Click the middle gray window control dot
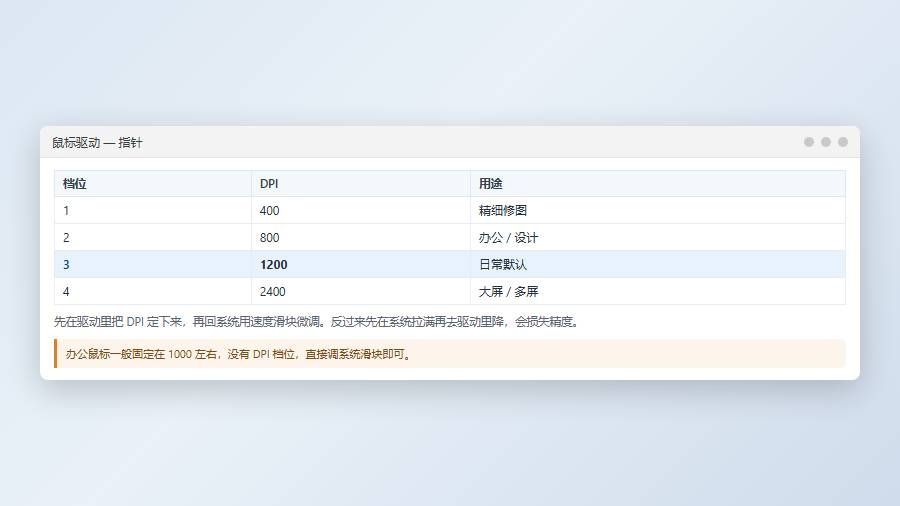The image size is (900, 506). [x=826, y=142]
